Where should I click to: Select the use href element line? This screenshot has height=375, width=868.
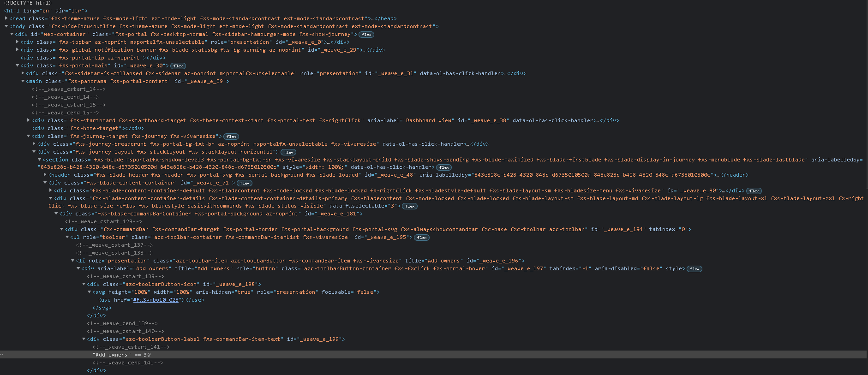[x=151, y=300]
